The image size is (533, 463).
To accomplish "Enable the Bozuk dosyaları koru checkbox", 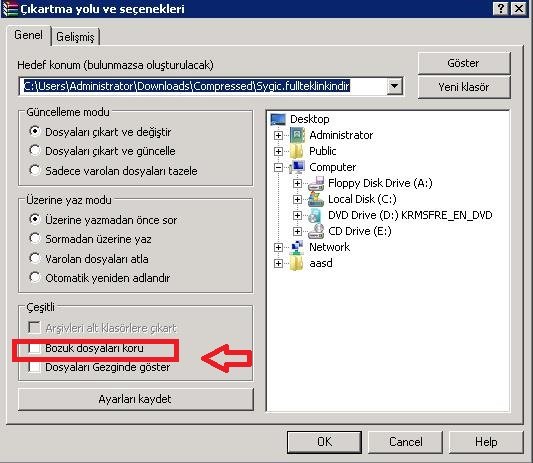I will click(34, 348).
